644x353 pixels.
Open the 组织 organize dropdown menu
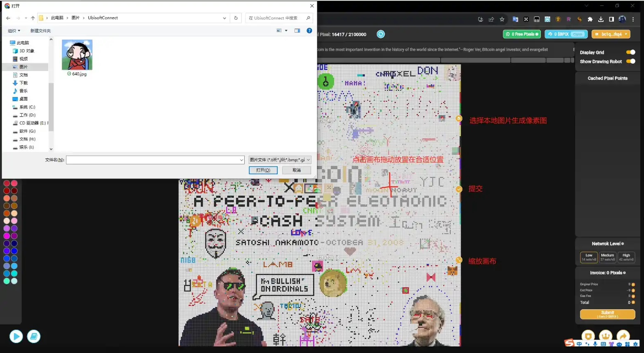[x=14, y=31]
